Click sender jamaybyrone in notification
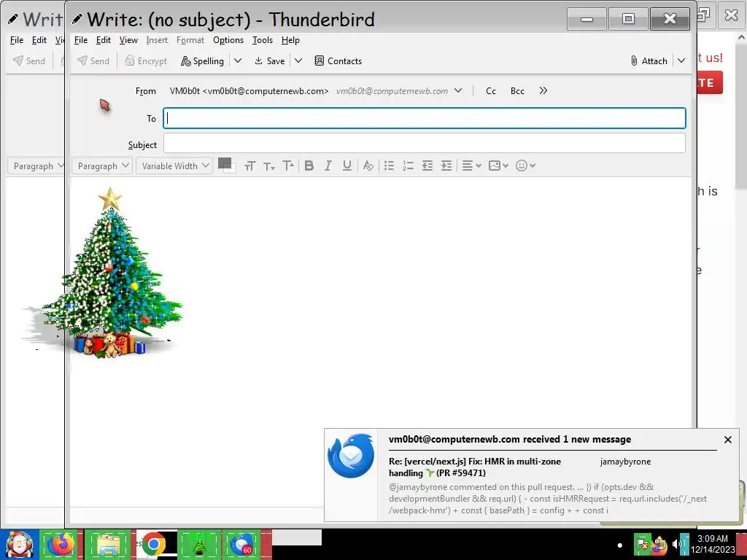Viewport: 747px width, 560px height. click(x=625, y=462)
